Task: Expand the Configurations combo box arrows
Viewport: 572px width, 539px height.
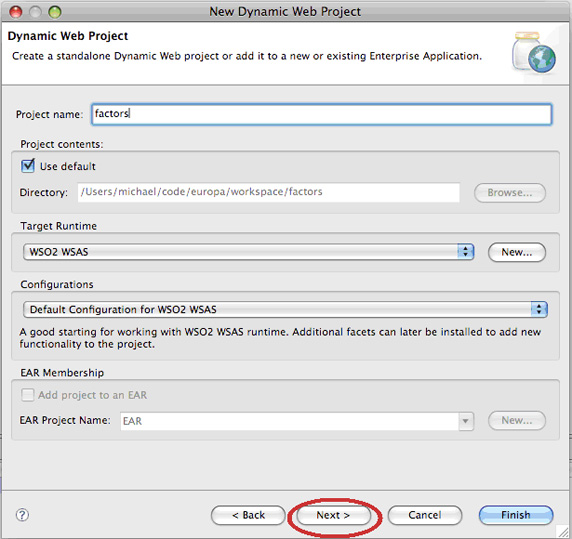Action: click(539, 309)
